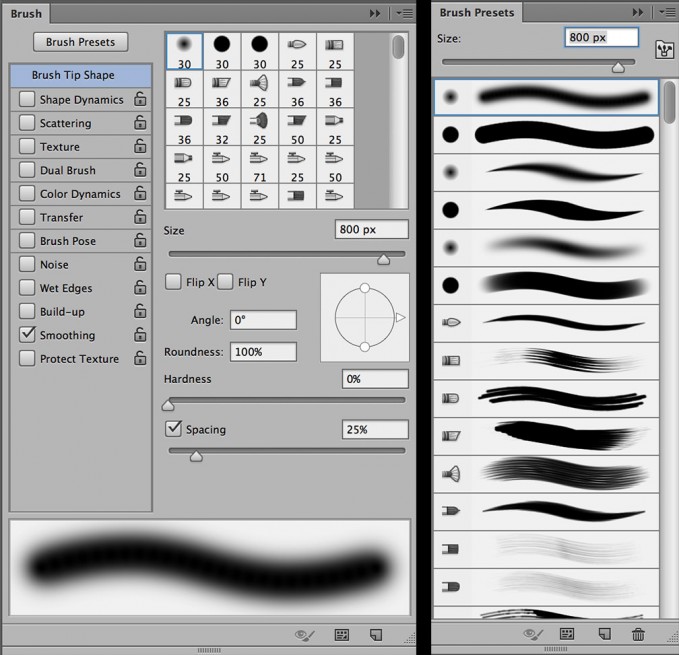Select the first soft round stroke preset

546,97
